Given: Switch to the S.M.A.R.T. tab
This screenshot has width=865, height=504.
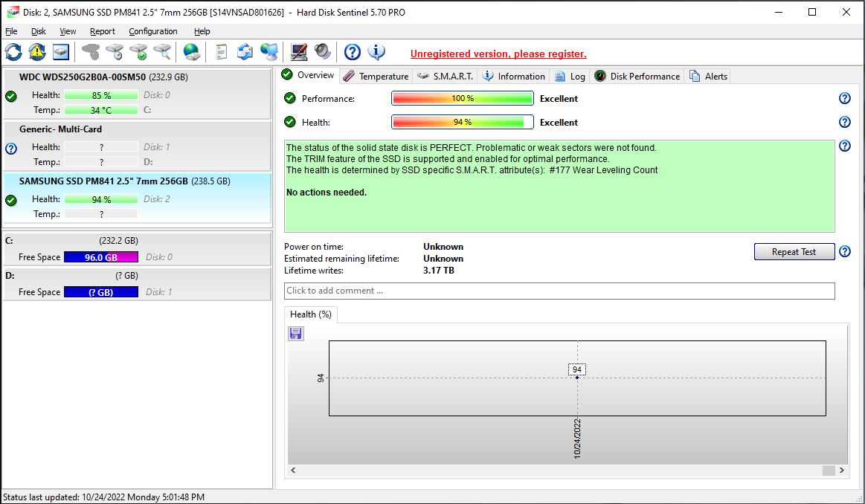Looking at the screenshot, I should tap(445, 76).
